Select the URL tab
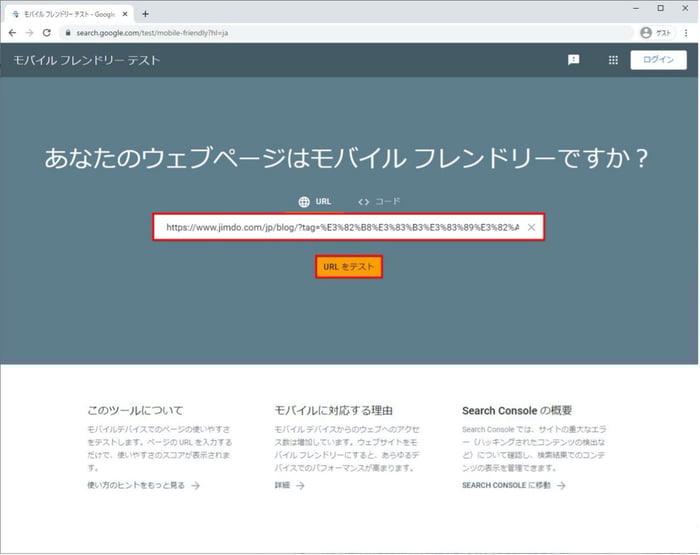Viewport: 700px width, 555px height. point(315,202)
